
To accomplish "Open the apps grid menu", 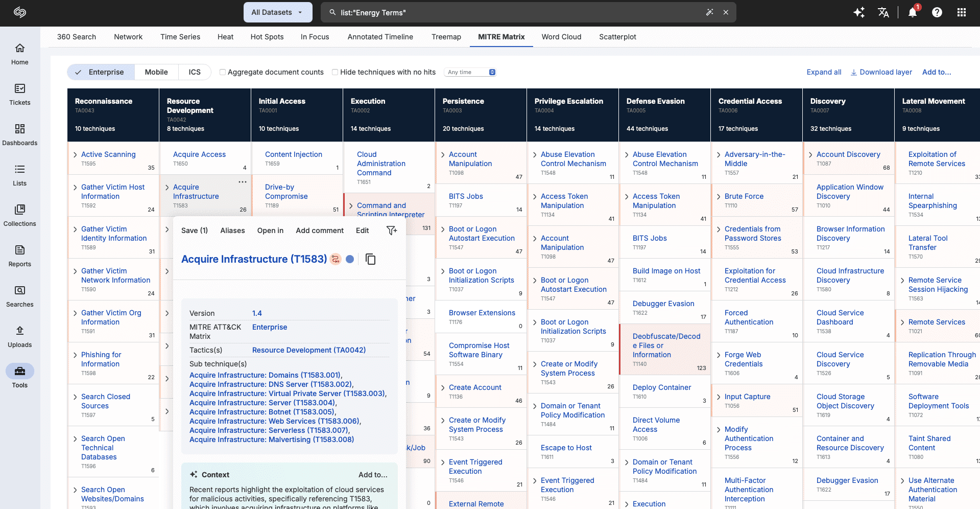I will click(x=961, y=12).
